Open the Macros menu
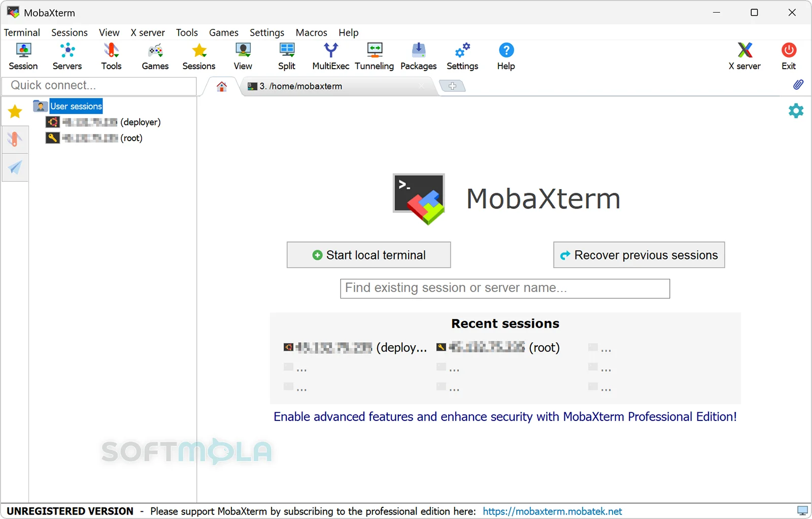The width and height of the screenshot is (812, 519). click(x=311, y=33)
